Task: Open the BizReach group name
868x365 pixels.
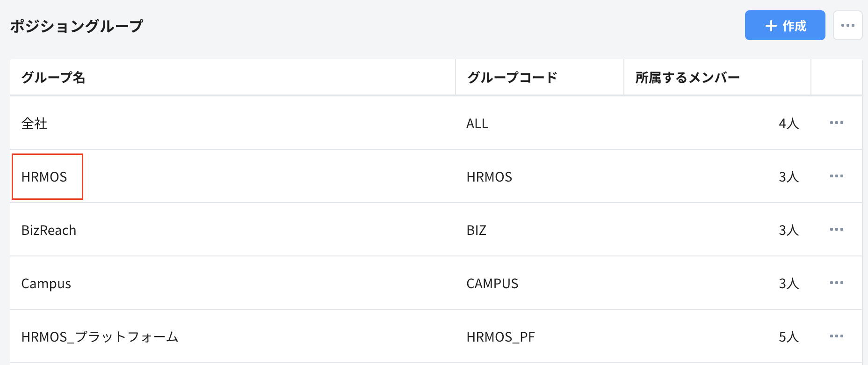Action: (x=49, y=230)
